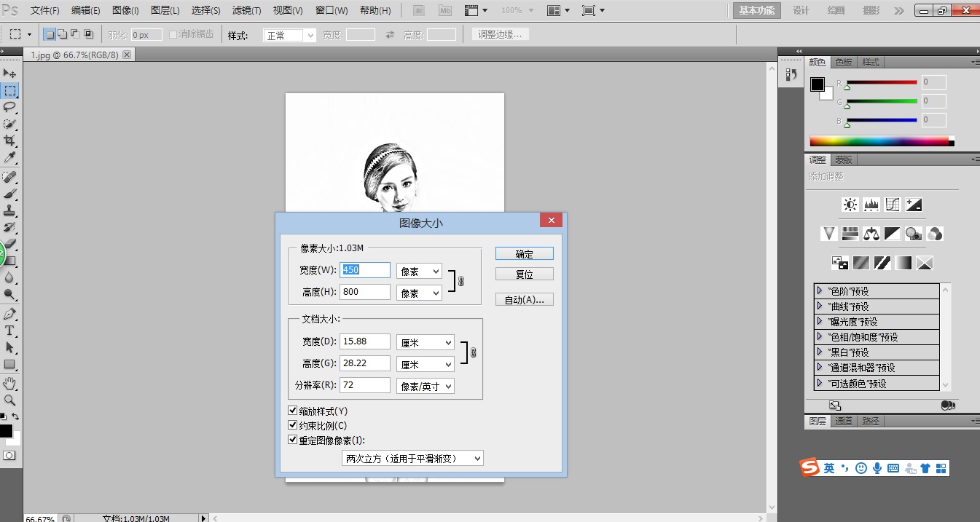Select the Crop tool
The height and width of the screenshot is (522, 980).
[x=10, y=140]
